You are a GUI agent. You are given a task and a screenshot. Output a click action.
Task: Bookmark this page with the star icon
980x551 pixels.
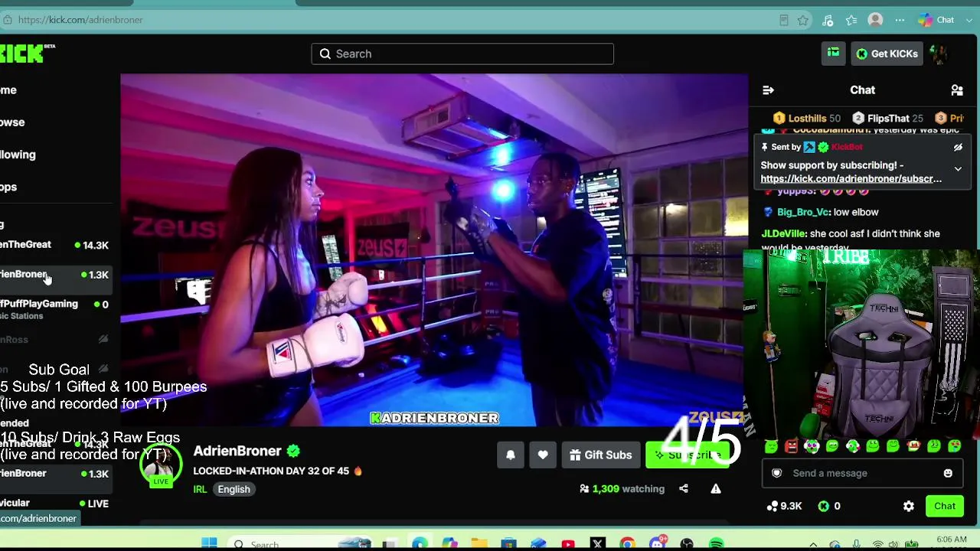(x=802, y=20)
